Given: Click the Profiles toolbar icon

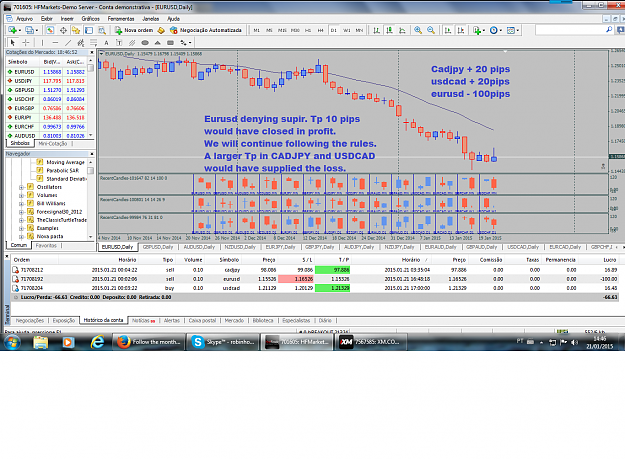Looking at the screenshot, I should pos(29,30).
